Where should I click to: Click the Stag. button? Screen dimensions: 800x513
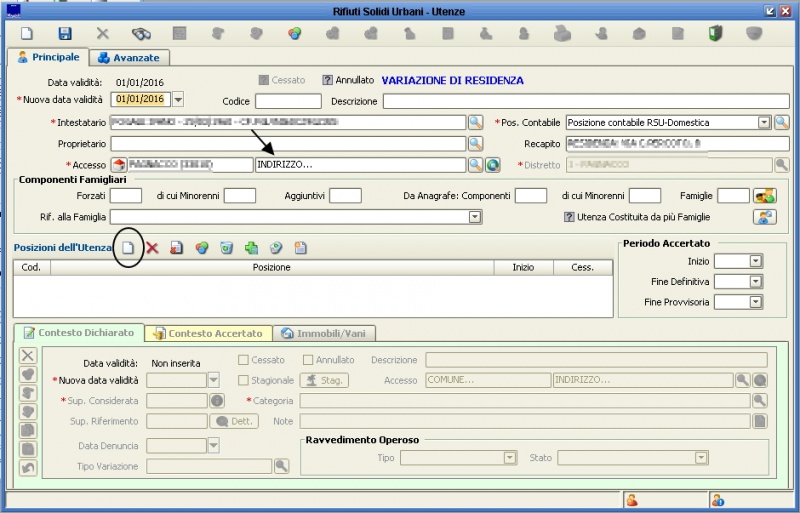coord(324,380)
